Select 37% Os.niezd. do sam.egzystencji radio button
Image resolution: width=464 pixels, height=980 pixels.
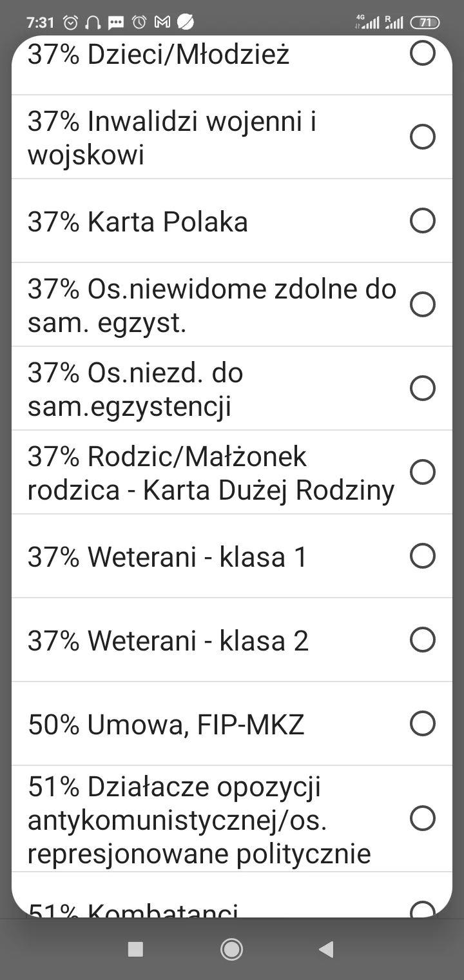(x=423, y=388)
